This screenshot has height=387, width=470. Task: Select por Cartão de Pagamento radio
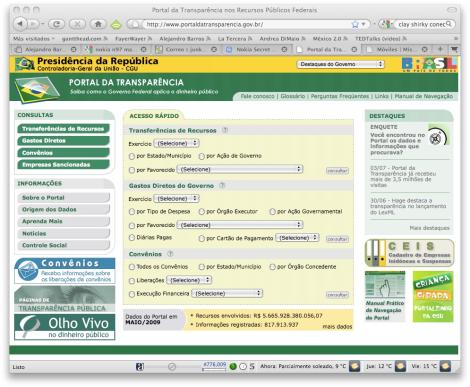coord(202,238)
